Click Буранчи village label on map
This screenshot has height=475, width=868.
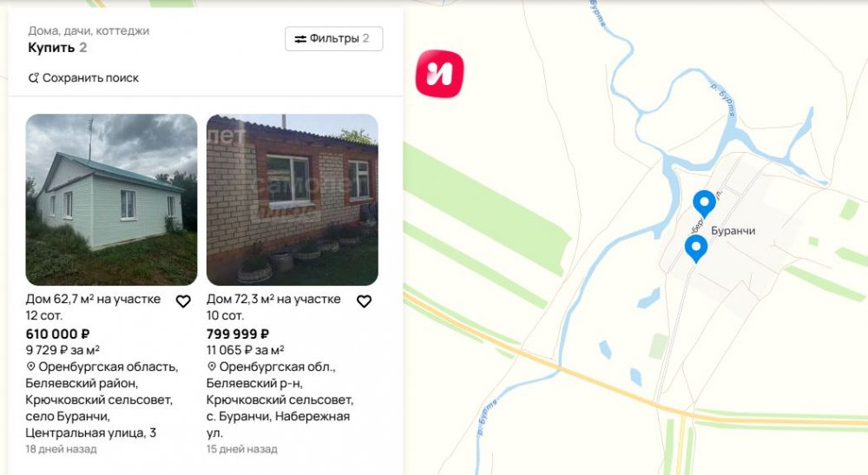733,231
